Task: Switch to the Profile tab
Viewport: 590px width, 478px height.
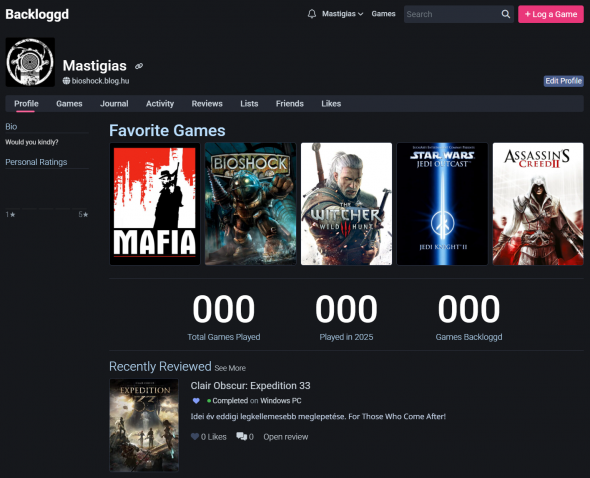Action: pos(26,104)
